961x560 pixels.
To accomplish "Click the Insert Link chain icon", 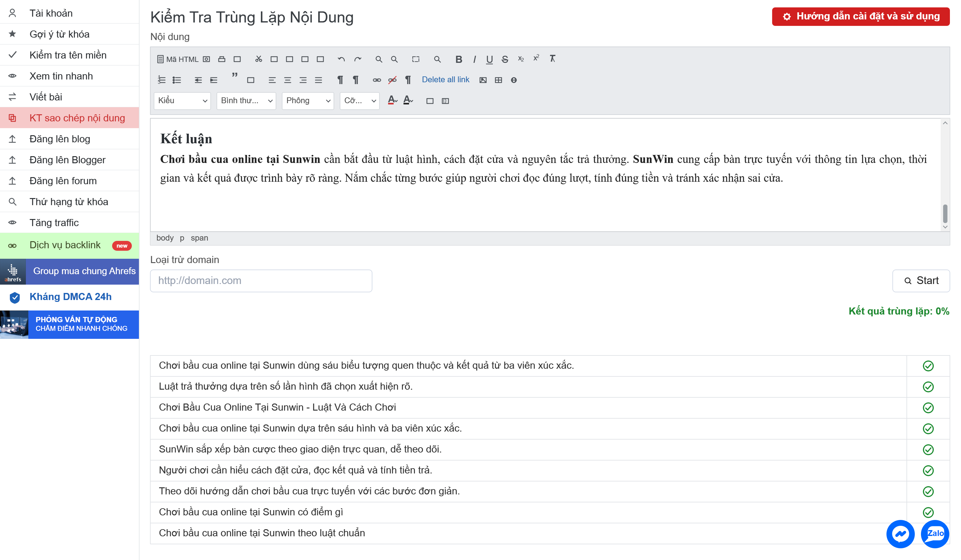I will click(377, 80).
